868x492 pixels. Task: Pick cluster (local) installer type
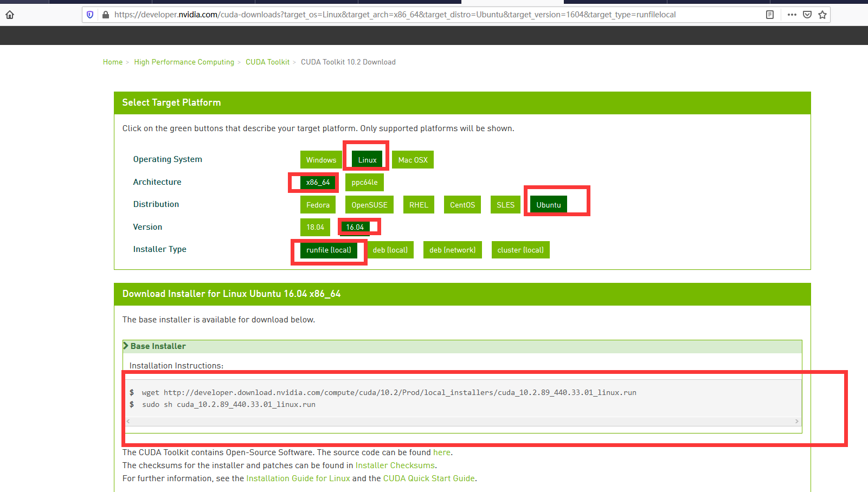point(520,250)
